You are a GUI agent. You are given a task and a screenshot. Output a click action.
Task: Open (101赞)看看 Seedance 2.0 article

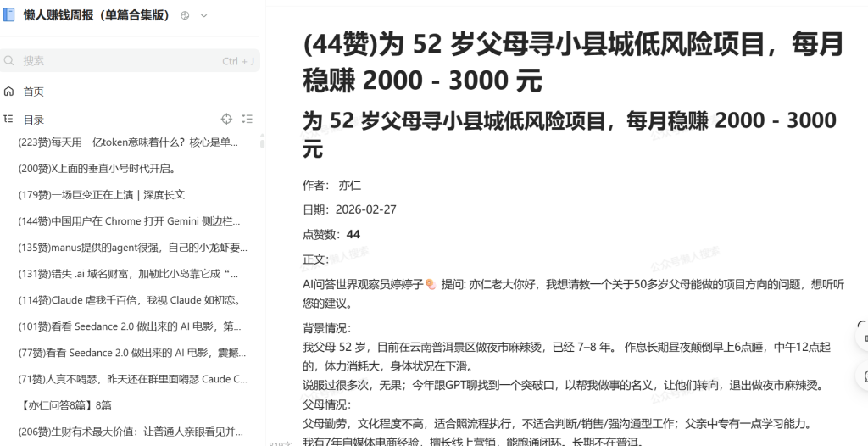coord(129,326)
